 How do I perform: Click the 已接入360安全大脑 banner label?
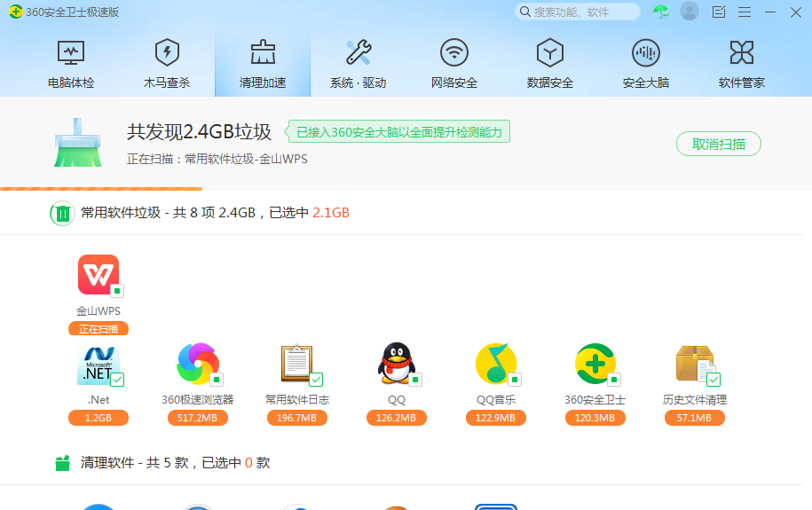(398, 131)
